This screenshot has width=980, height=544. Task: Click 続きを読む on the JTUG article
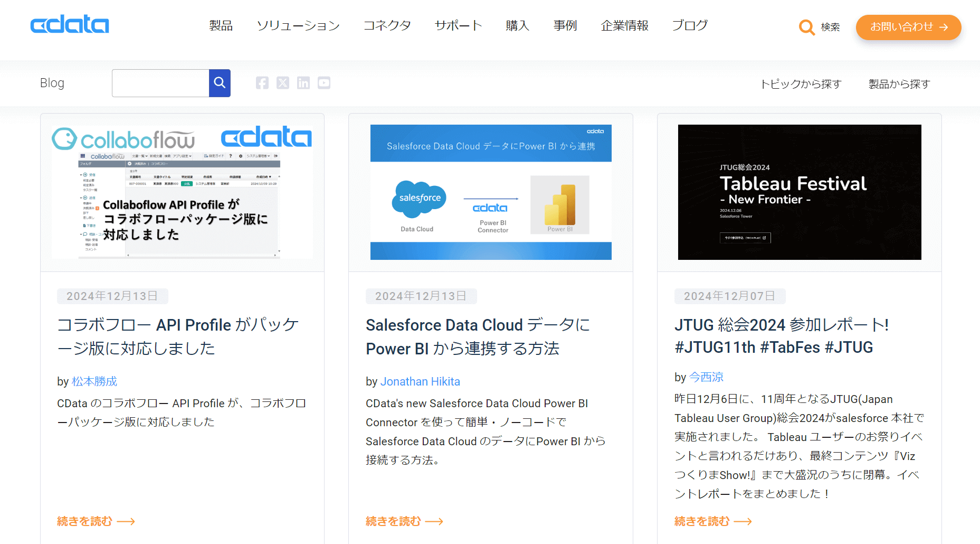coord(713,521)
